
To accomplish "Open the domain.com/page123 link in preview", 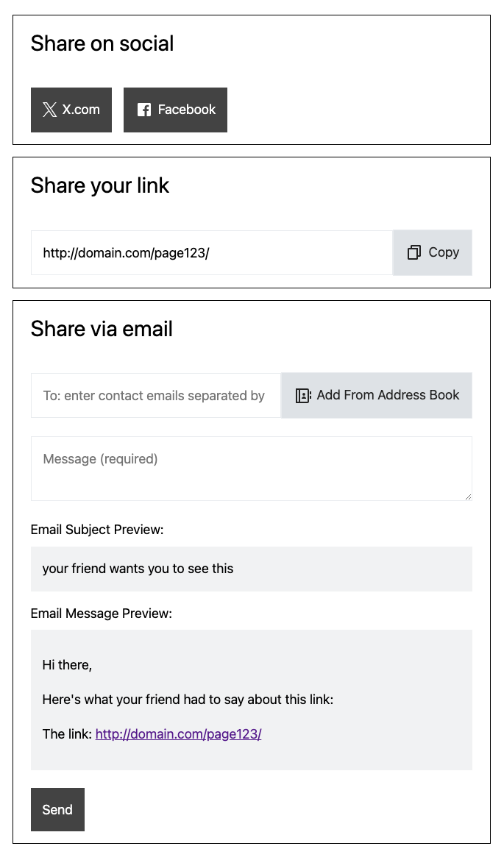I will coord(178,734).
